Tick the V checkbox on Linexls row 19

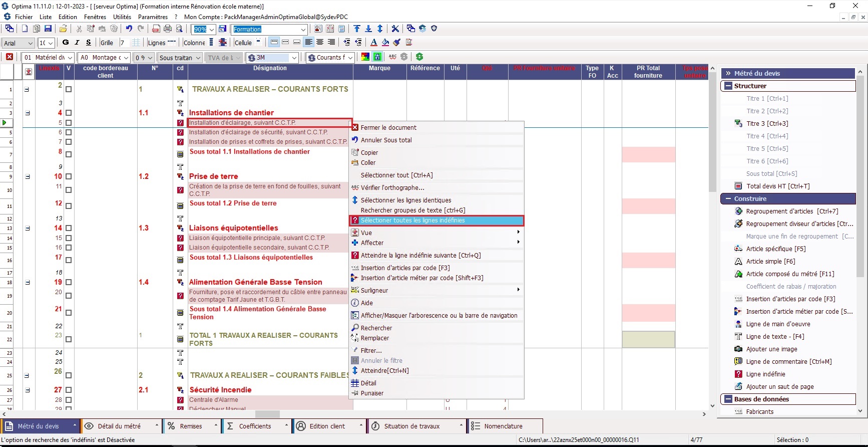69,283
